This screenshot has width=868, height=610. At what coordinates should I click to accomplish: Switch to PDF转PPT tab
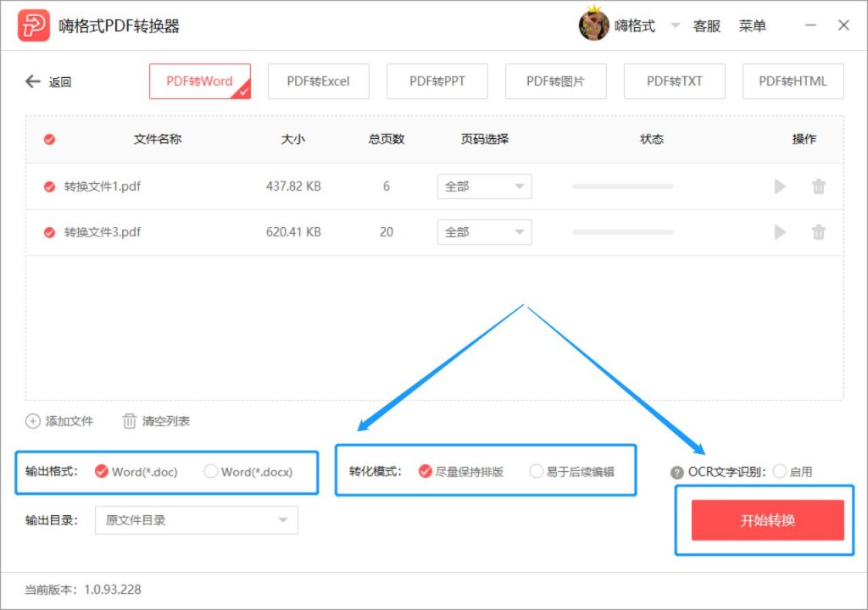(437, 81)
